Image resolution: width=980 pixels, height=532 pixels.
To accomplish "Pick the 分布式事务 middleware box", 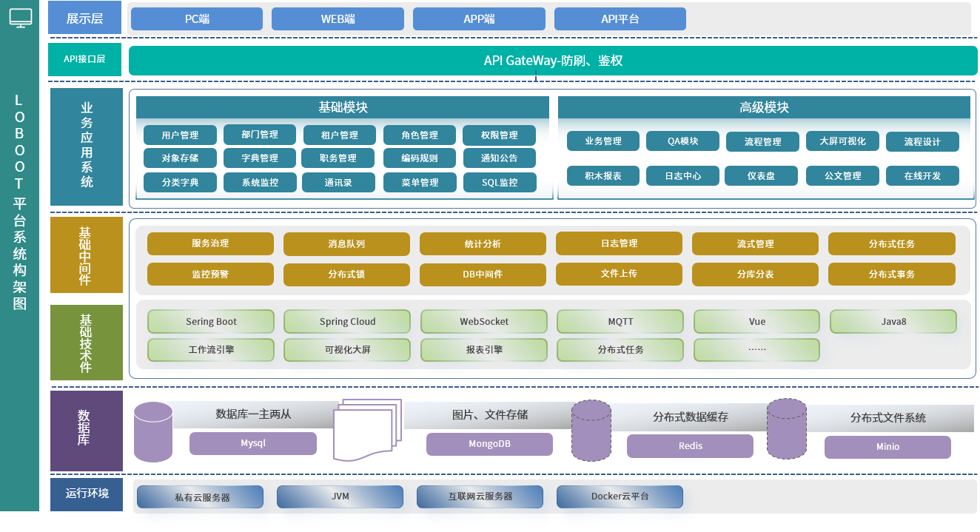I will point(891,275).
